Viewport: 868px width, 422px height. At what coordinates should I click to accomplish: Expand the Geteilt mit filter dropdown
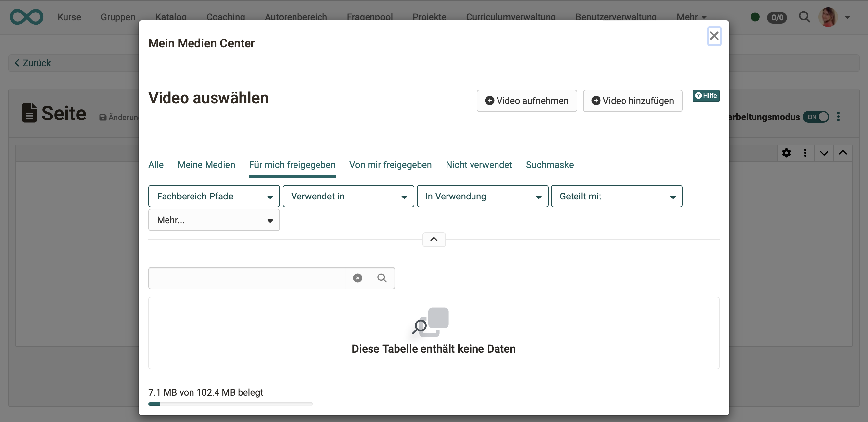(617, 196)
